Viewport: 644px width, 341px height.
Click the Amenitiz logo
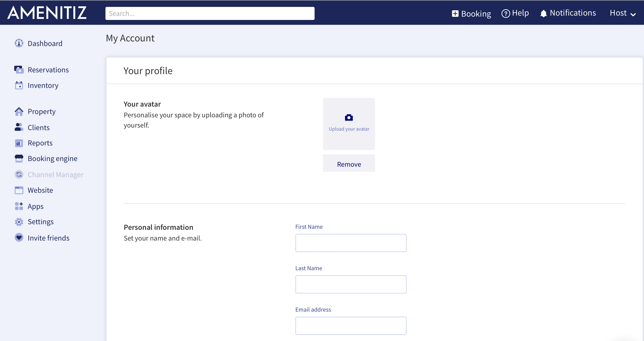47,13
